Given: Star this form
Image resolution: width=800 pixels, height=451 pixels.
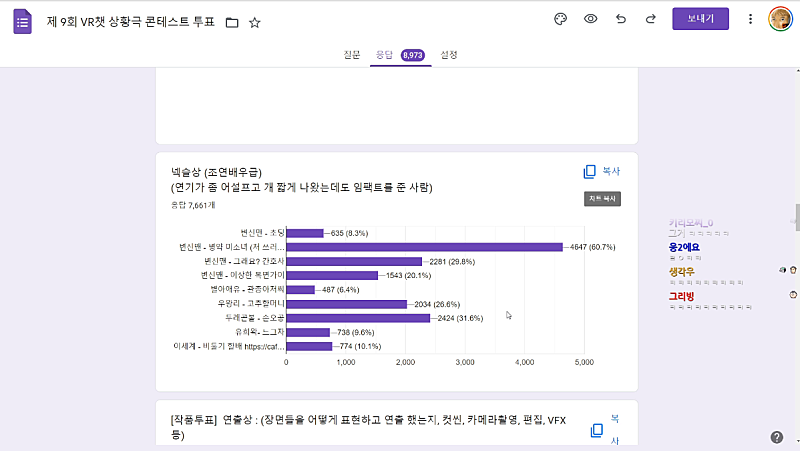Looking at the screenshot, I should coord(254,22).
